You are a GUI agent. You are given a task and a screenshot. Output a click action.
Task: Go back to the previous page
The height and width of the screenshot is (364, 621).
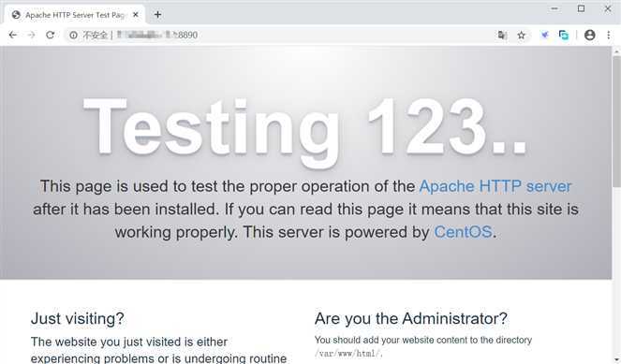pos(13,35)
